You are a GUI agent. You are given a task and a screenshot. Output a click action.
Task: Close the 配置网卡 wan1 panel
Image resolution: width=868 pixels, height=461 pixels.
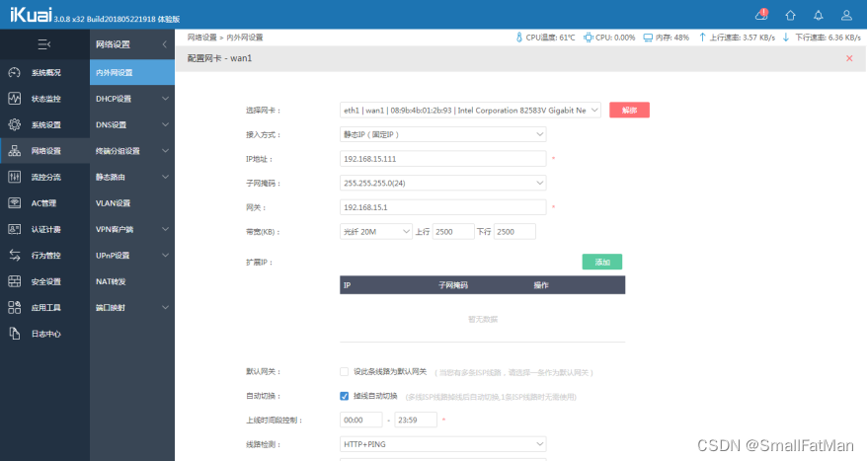(849, 58)
